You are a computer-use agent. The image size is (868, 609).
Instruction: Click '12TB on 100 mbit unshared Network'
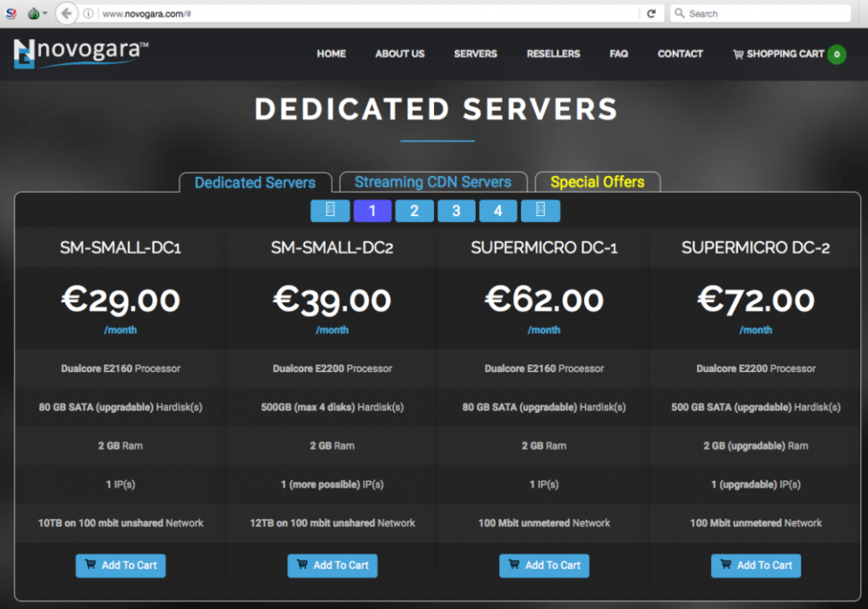[332, 523]
